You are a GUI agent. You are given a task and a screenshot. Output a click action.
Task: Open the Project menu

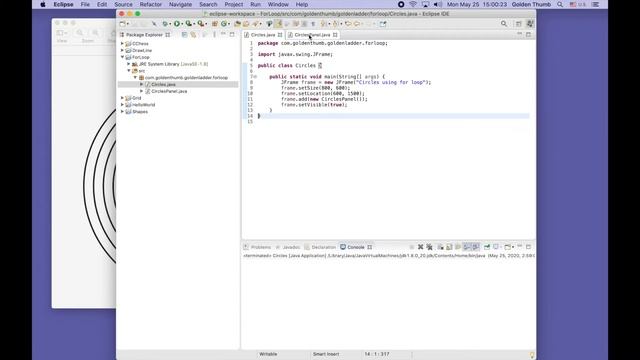[233, 4]
